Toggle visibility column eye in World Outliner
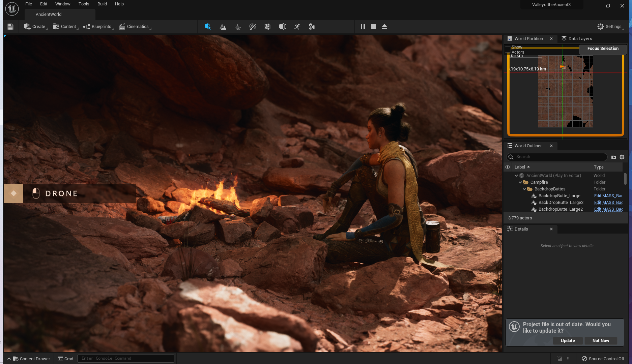The height and width of the screenshot is (364, 632). [x=508, y=167]
